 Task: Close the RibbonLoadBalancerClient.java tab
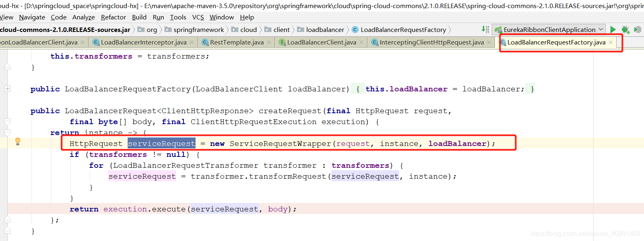pyautogui.click(x=82, y=42)
